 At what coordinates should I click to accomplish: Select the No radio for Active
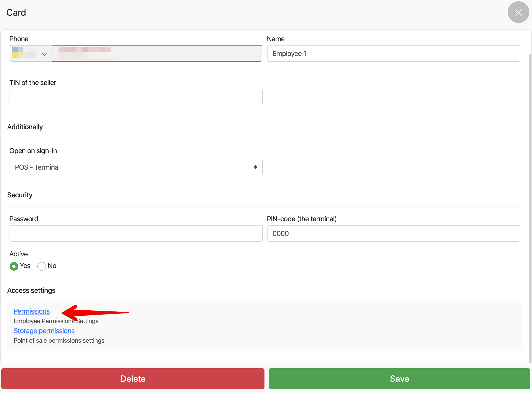click(x=41, y=266)
